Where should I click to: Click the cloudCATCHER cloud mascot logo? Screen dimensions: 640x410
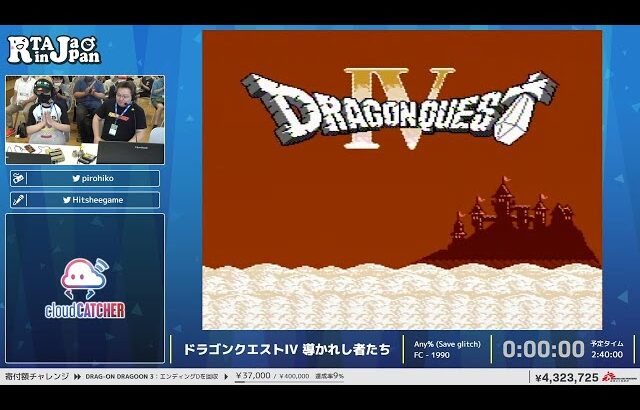[85, 278]
